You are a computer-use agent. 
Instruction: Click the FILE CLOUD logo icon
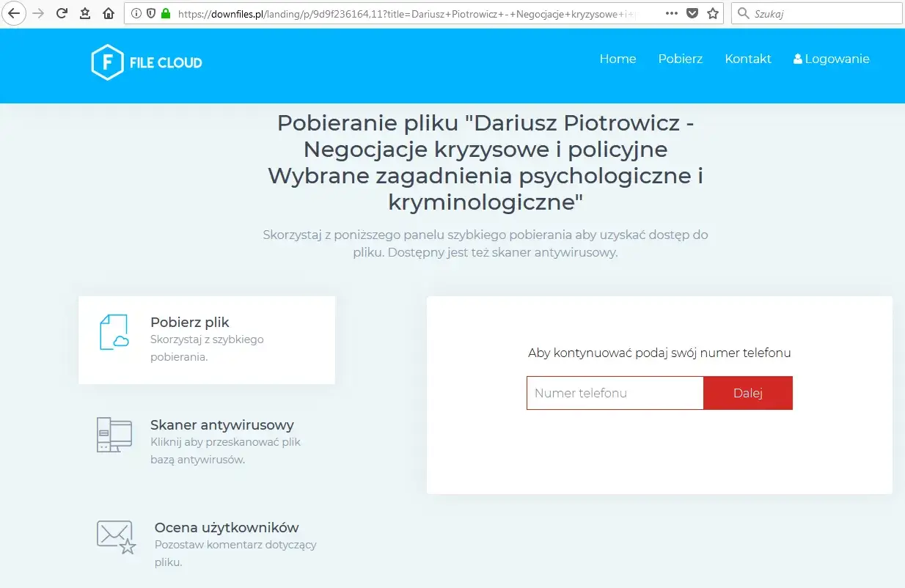coord(107,62)
